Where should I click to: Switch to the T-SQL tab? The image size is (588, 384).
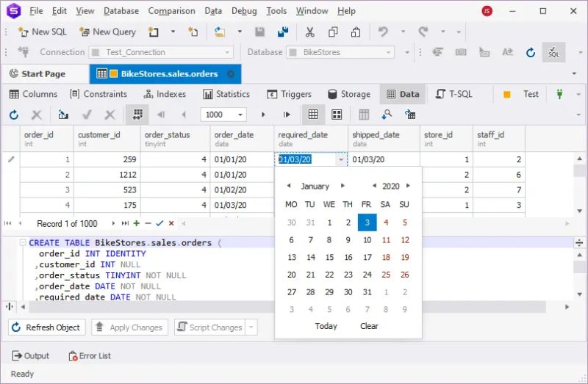454,94
